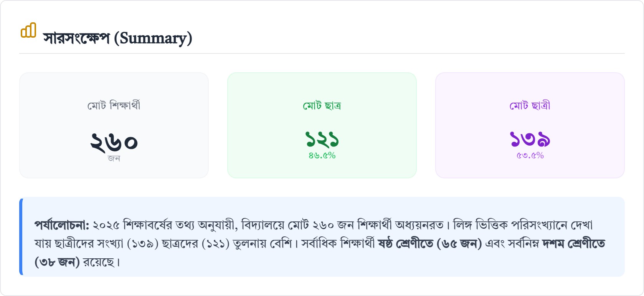Image resolution: width=644 pixels, height=296 pixels.
Task: Click the ৪৬.৫% percentage in green card
Action: (x=322, y=156)
